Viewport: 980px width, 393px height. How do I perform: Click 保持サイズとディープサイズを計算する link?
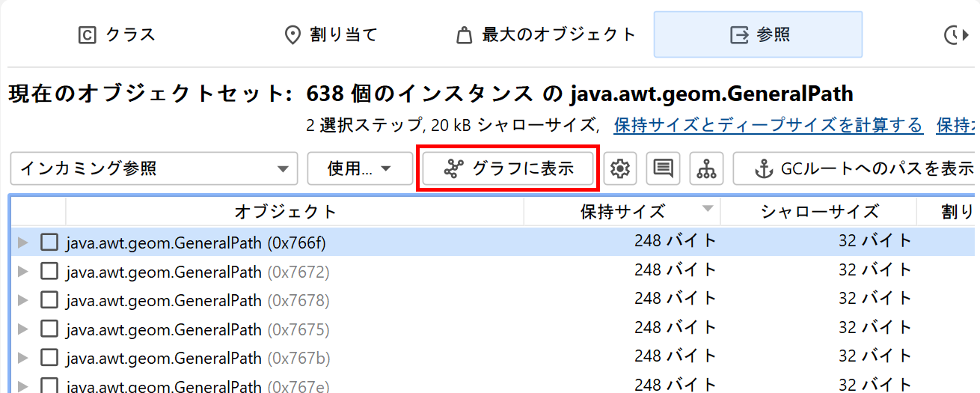pyautogui.click(x=768, y=125)
